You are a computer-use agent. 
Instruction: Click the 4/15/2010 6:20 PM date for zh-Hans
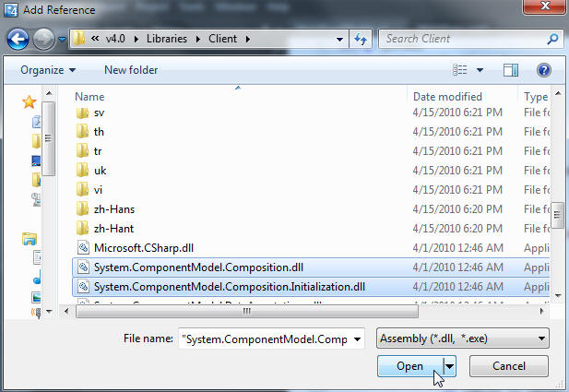457,209
